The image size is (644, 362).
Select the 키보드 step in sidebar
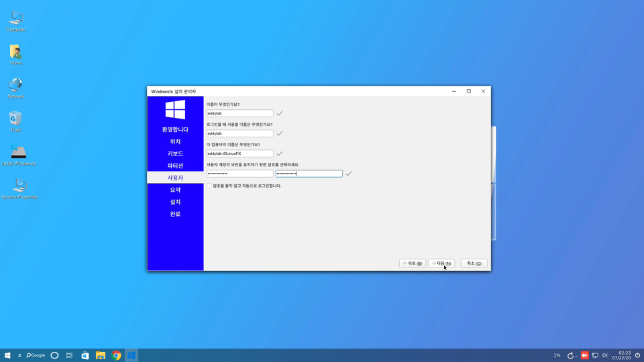click(175, 154)
